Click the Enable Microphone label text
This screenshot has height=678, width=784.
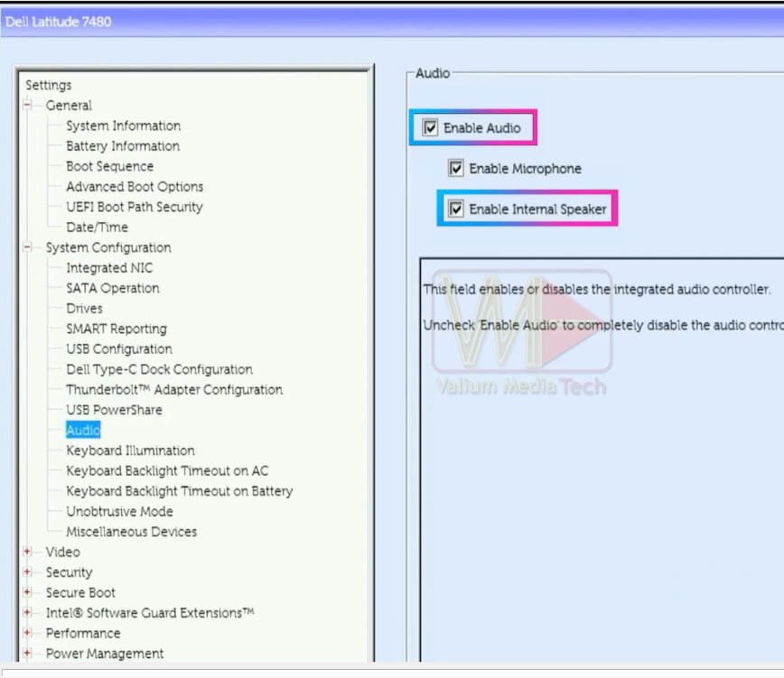(x=525, y=169)
